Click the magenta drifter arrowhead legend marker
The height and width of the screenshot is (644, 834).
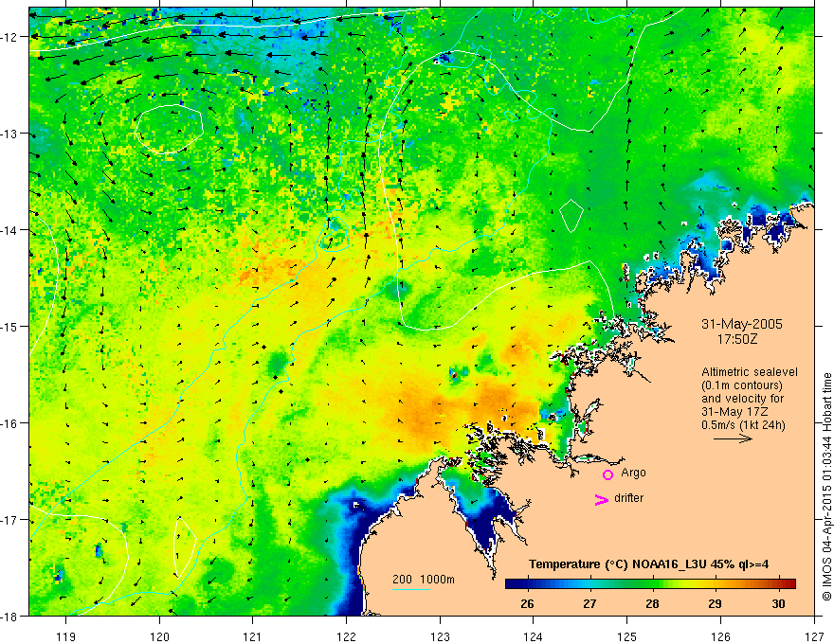pos(602,499)
